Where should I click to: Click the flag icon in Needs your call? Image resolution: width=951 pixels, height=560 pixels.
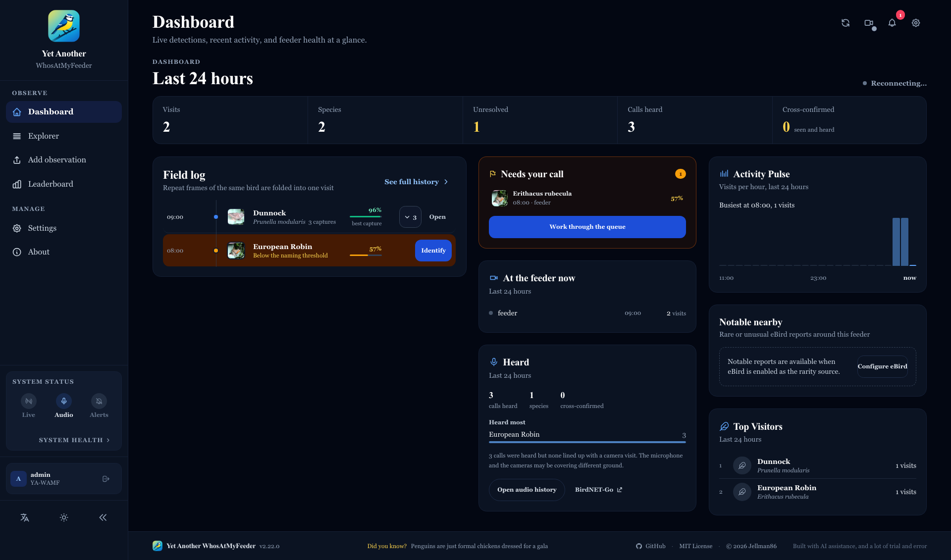(493, 174)
